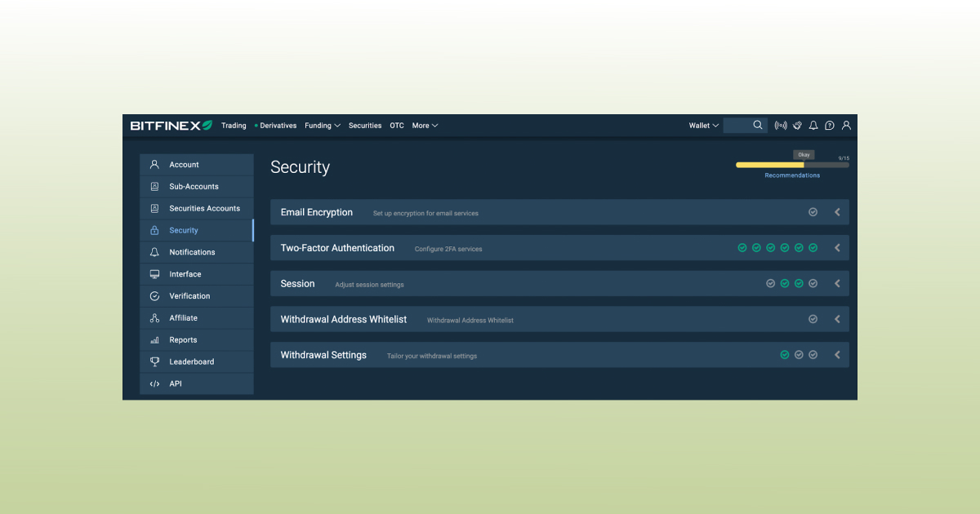Click the Verification checkmark sidebar icon

(154, 295)
